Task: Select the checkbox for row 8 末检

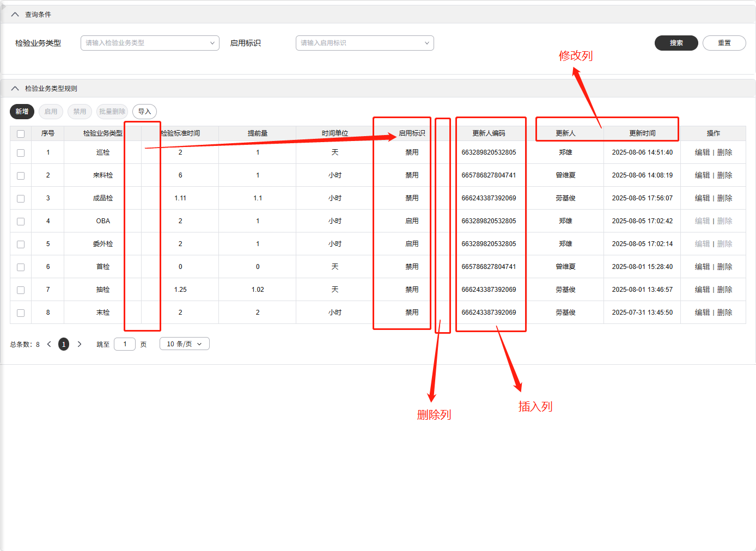Action: click(x=21, y=313)
